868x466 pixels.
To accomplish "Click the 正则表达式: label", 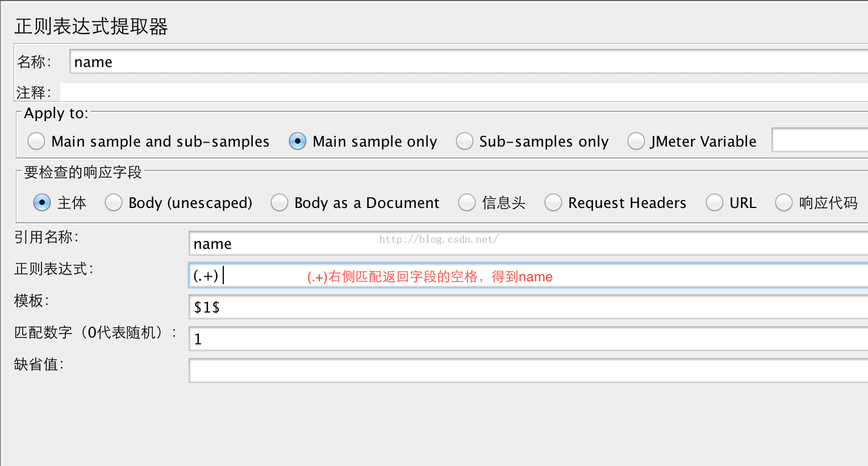I will [x=54, y=269].
